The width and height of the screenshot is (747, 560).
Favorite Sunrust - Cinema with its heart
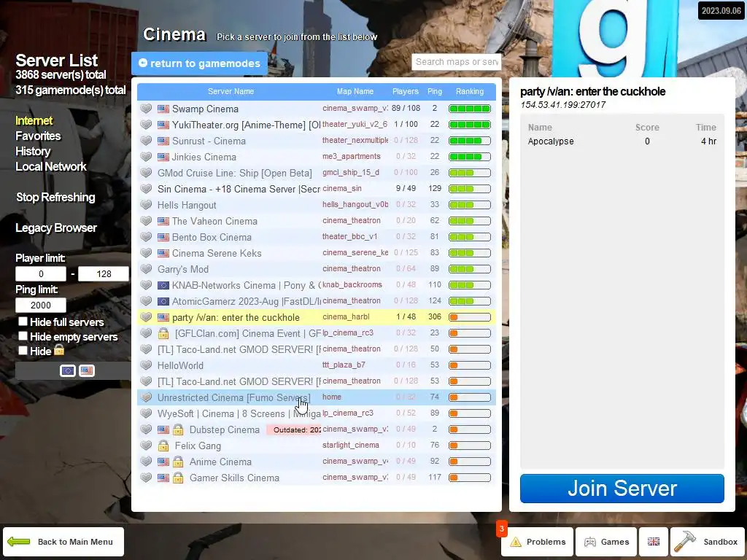pos(146,141)
